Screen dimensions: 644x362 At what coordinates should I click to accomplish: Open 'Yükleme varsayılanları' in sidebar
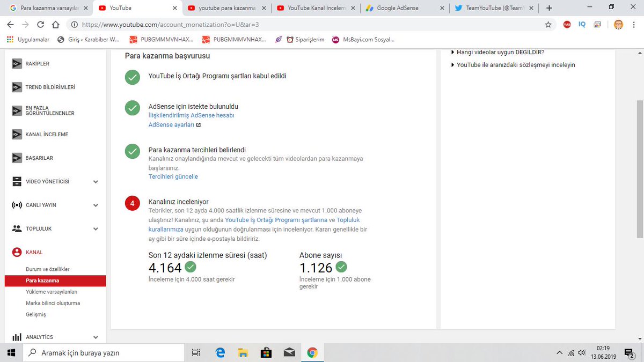pos(52,292)
